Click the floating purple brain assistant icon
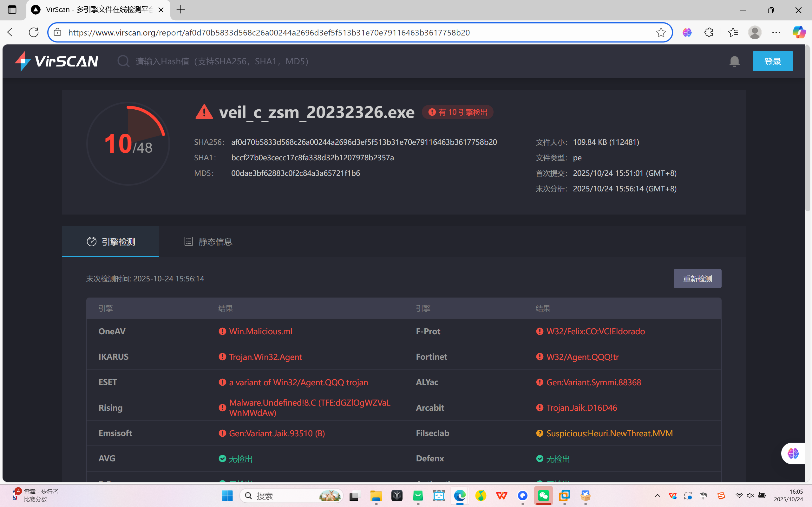Image resolution: width=812 pixels, height=507 pixels. click(x=793, y=453)
